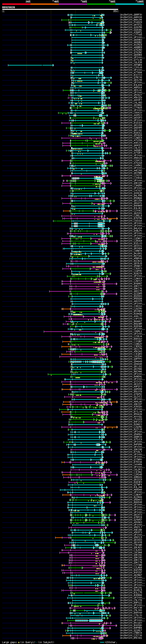Screen dimensions: 146x644
Task: Click the green ~80% identity legend segment
Action: (x=101, y=4)
